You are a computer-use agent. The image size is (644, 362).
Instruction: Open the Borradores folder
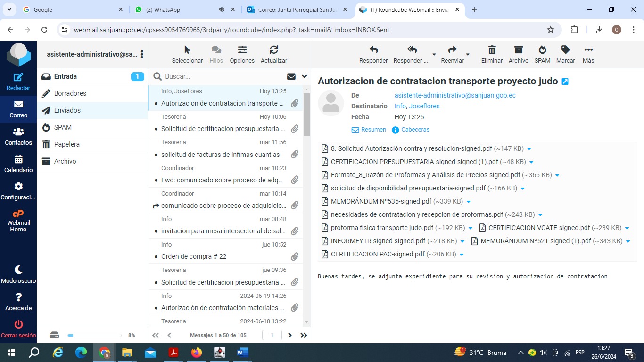(70, 93)
